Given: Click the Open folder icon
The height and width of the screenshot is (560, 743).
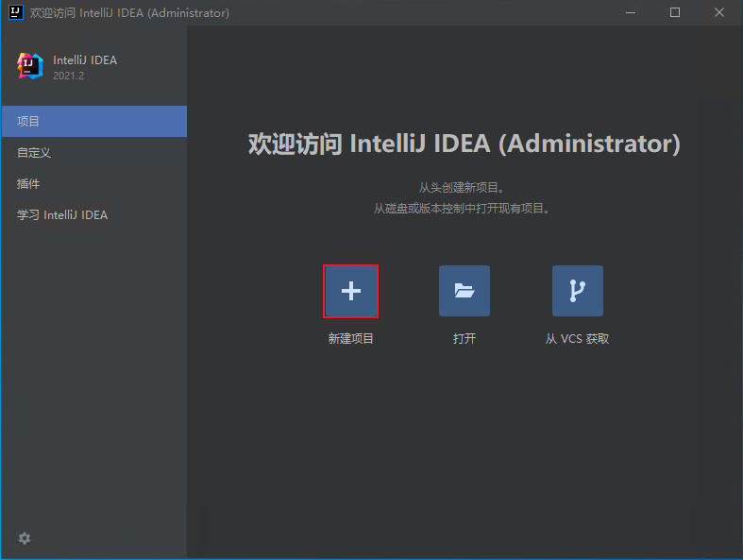Looking at the screenshot, I should 464,291.
